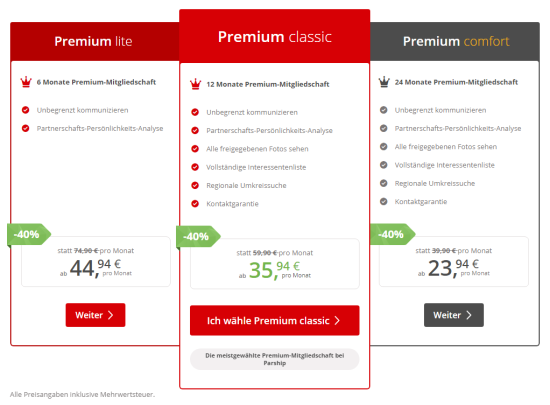Click the grey checkmark beside Regionale Umkreissuche in comfort
Image resolution: width=550 pixels, height=405 pixels.
pos(384,183)
